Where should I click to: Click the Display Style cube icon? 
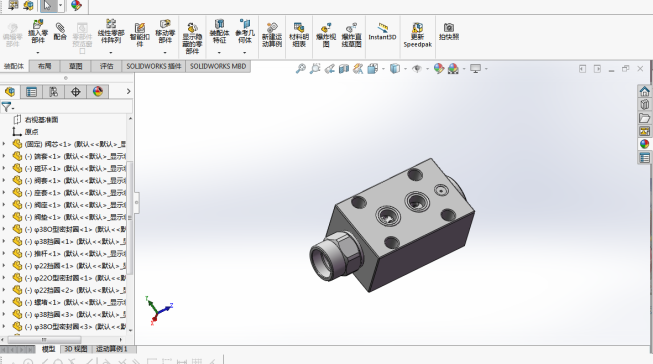[x=394, y=68]
